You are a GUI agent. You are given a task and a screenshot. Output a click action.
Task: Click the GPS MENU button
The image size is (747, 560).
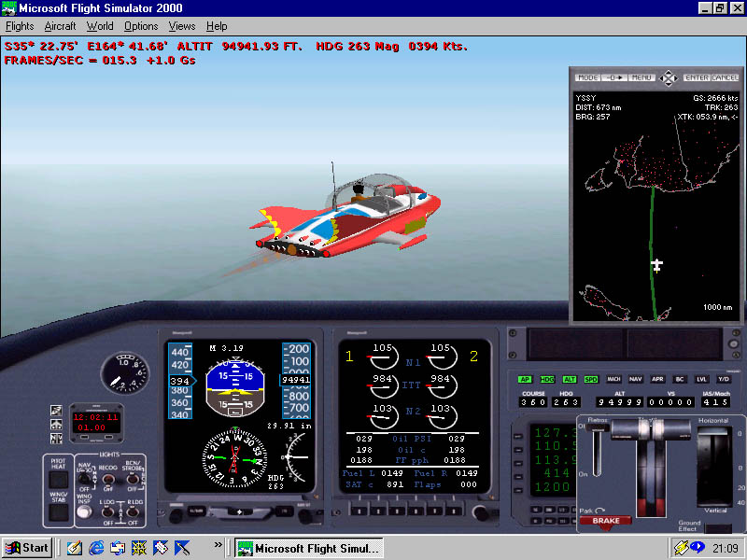click(x=641, y=77)
